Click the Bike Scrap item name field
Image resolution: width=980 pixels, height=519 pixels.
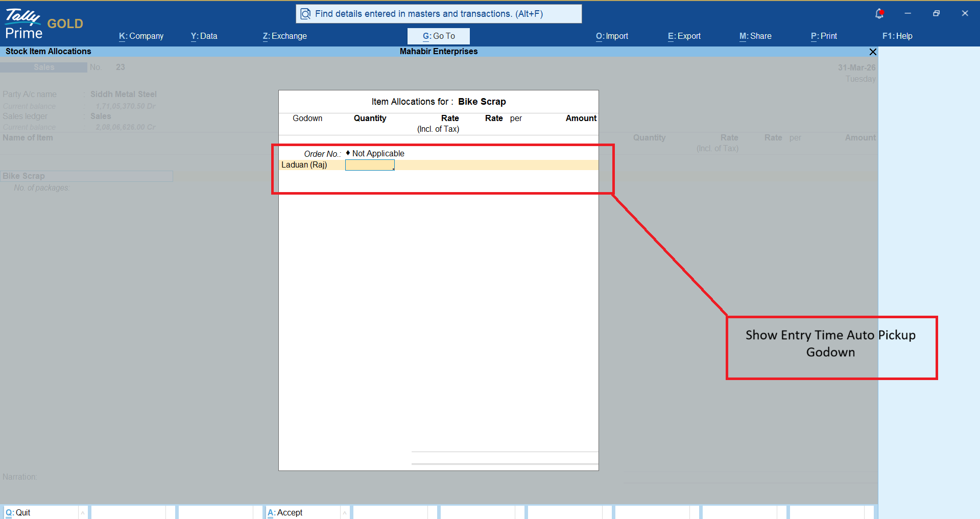[87, 176]
